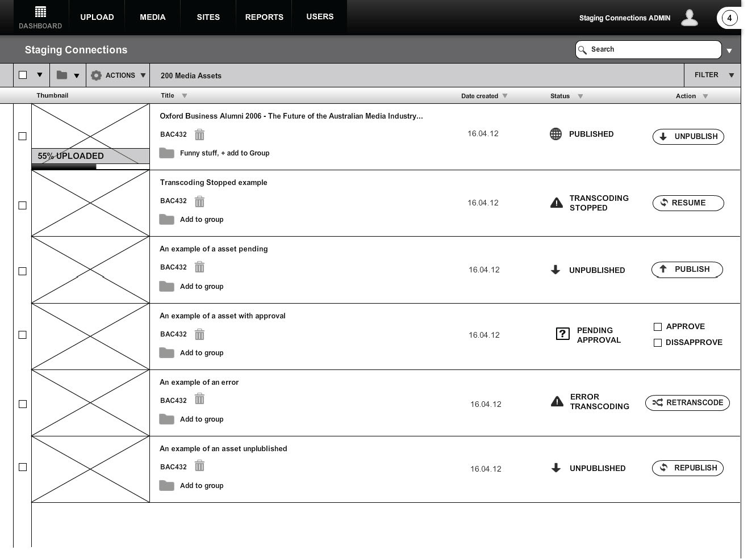Select checkbox for asset pending row
The image size is (756, 559).
[x=23, y=271]
